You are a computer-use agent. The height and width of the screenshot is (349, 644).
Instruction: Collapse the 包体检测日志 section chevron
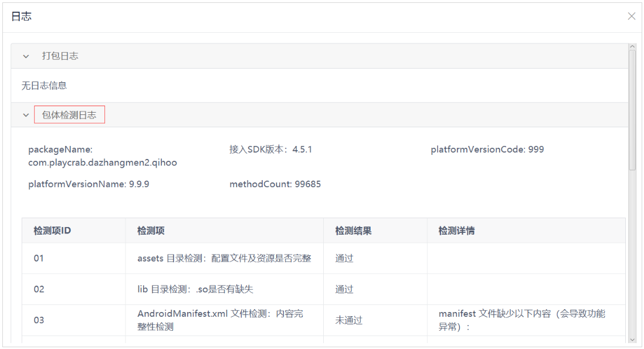[26, 115]
